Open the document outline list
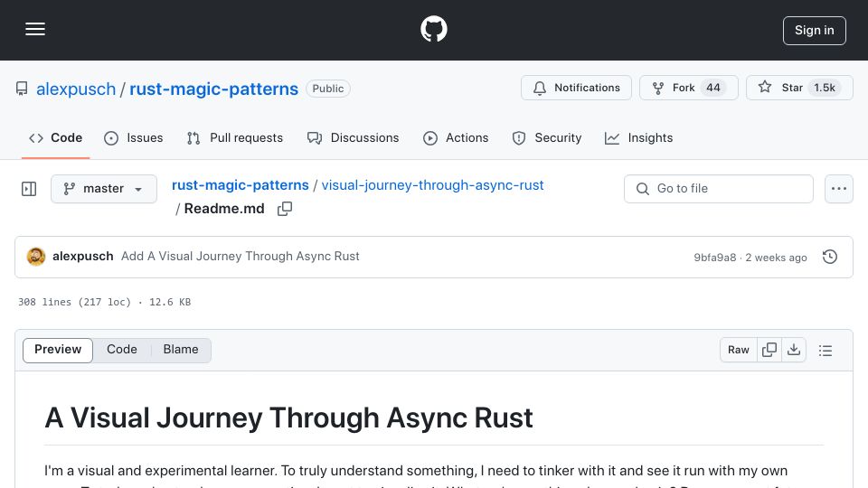868x488 pixels. [x=826, y=351]
